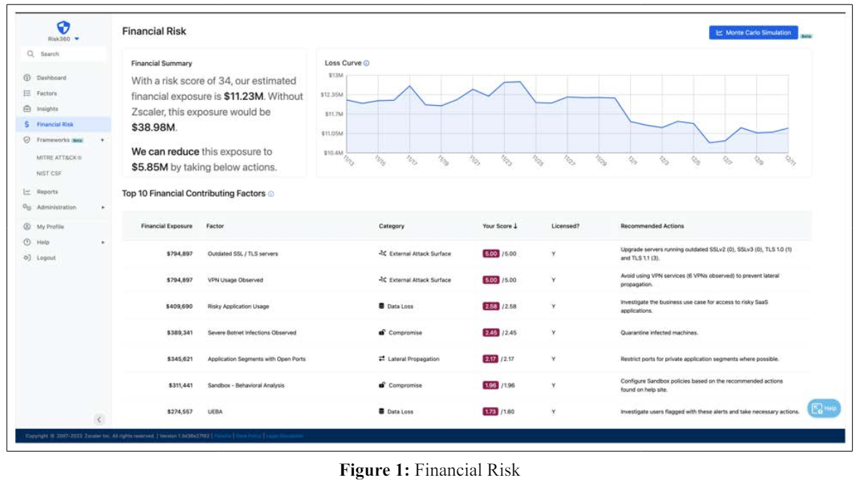
Task: Expand the Help submenu arrow
Action: [103, 242]
